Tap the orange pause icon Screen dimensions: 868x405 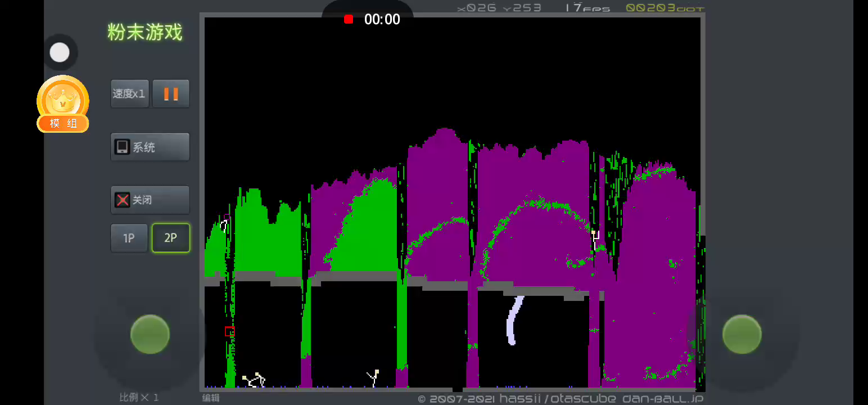tap(171, 93)
